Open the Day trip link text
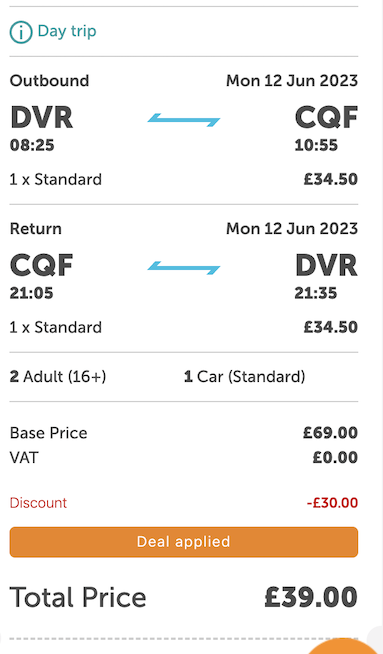Screen dimensions: 383x654 pos(67,31)
